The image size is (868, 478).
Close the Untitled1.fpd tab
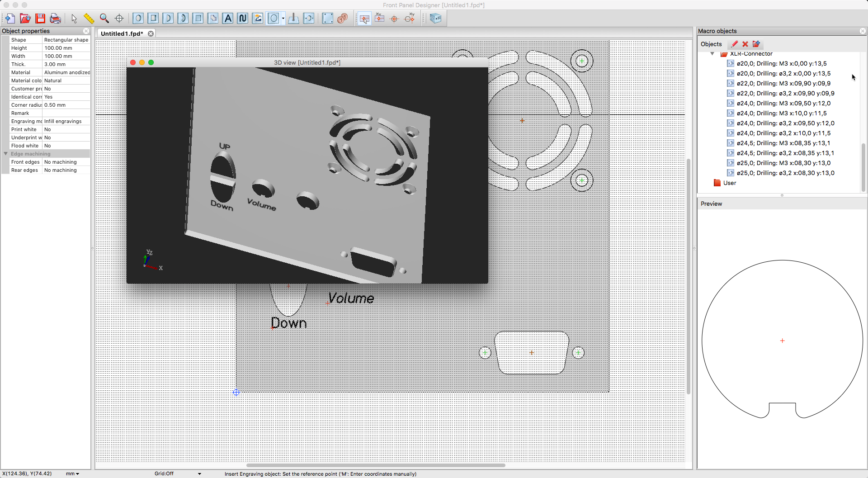coord(151,33)
